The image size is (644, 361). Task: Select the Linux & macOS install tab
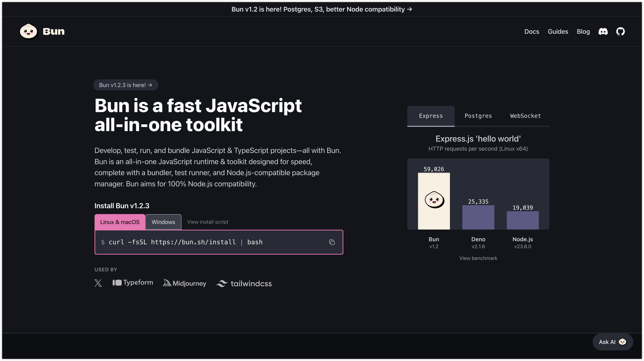pyautogui.click(x=120, y=222)
